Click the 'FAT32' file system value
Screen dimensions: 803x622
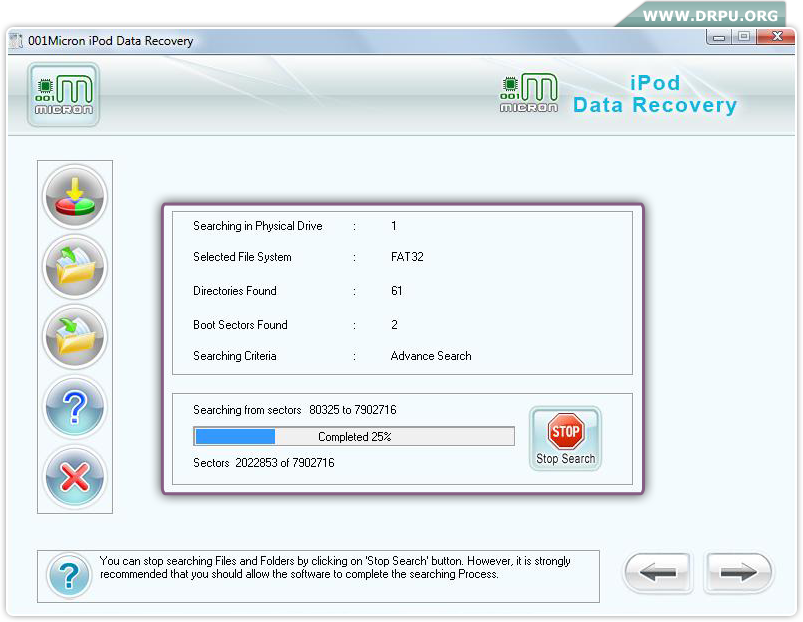click(407, 257)
